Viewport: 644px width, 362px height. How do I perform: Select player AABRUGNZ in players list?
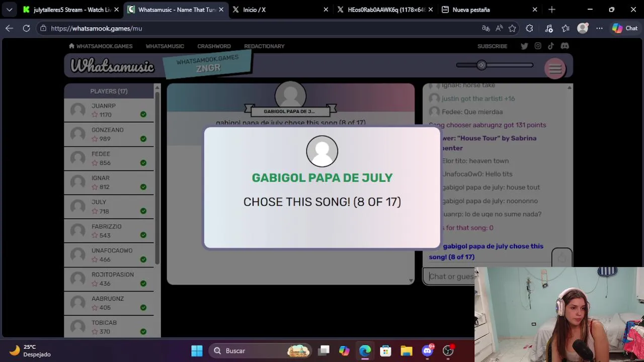click(109, 303)
